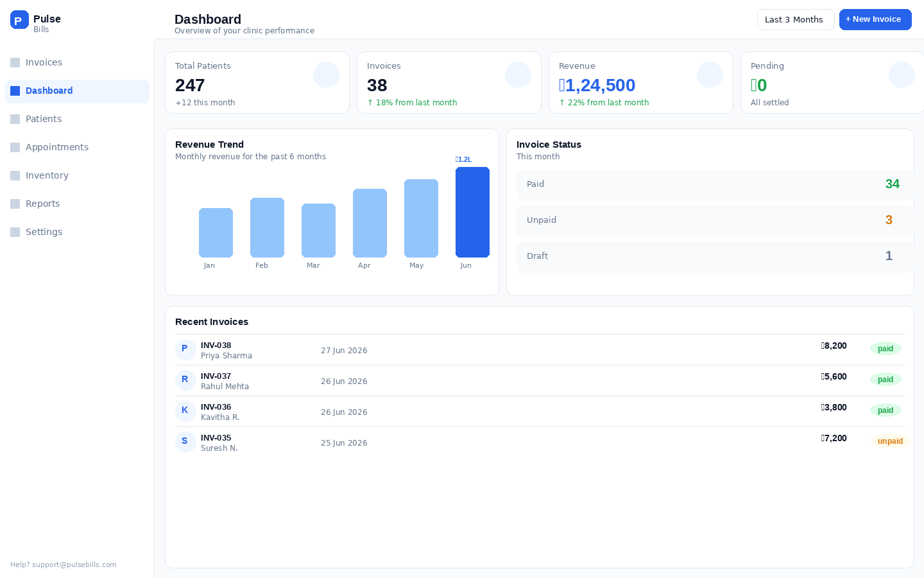Click the Mar revenue bar
Image resolution: width=924 pixels, height=578 pixels.
coord(318,231)
